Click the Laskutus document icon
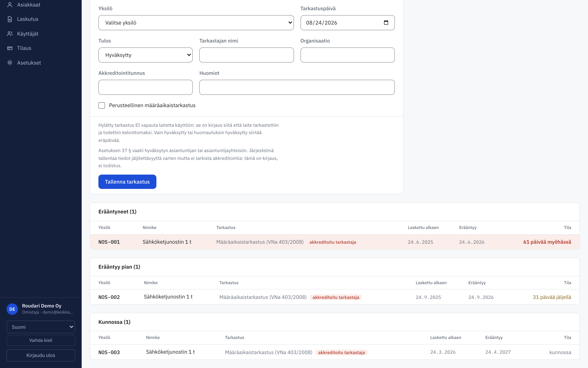Viewport: 588px width, 368px height. [x=10, y=19]
